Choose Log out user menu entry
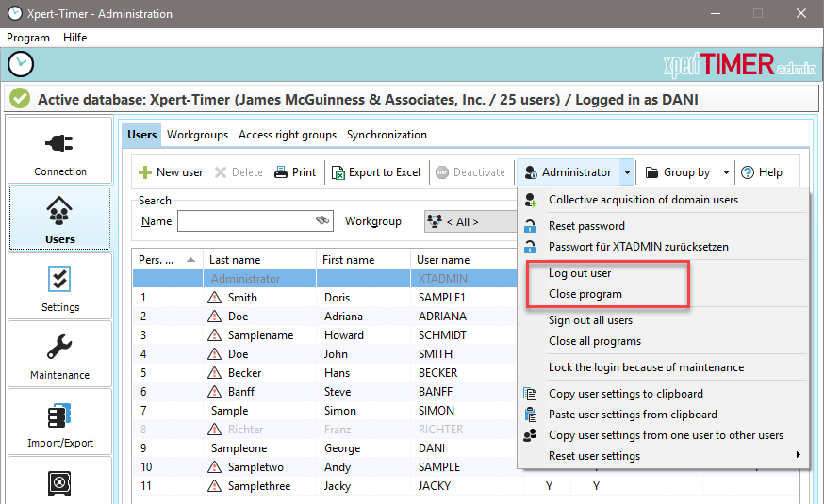Image resolution: width=824 pixels, height=504 pixels. [x=580, y=273]
